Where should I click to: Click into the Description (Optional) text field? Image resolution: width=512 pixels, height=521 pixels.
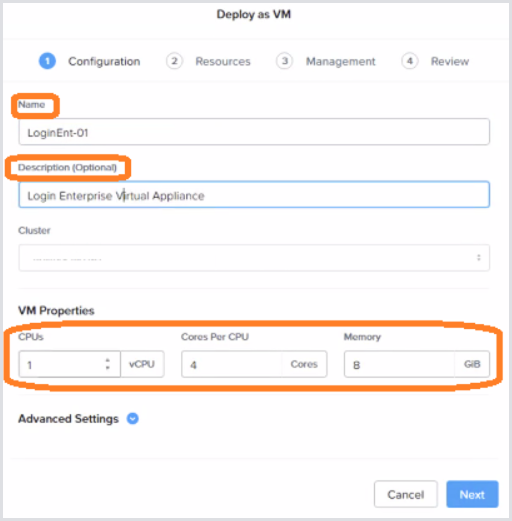coord(254,195)
